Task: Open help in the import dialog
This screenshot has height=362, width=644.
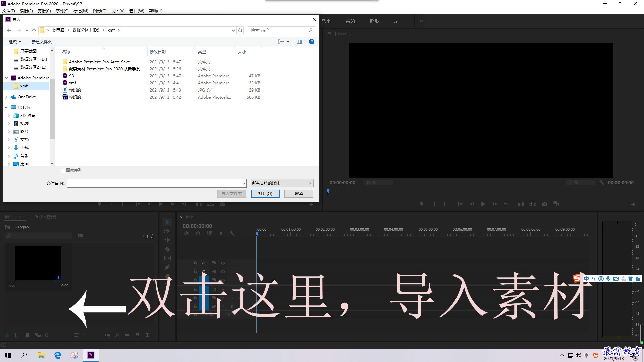Action: coord(312,42)
